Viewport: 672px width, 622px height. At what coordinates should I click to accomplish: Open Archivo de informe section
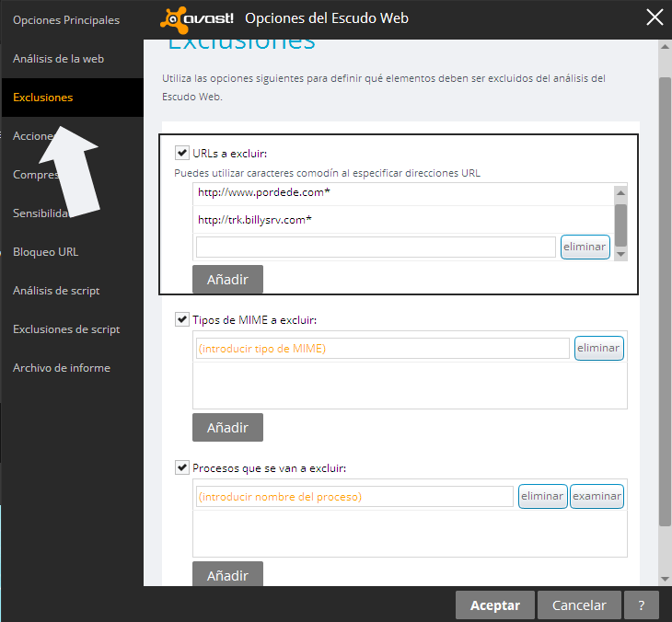(x=62, y=368)
